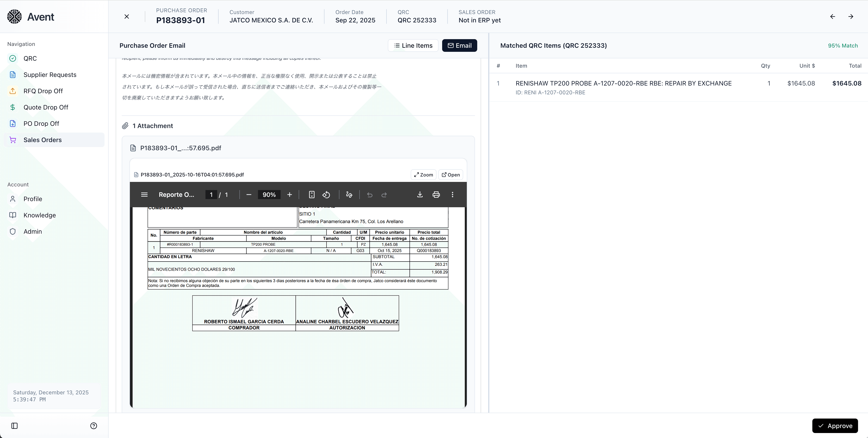Go to the previous purchase order arrow
The width and height of the screenshot is (868, 438).
(833, 17)
